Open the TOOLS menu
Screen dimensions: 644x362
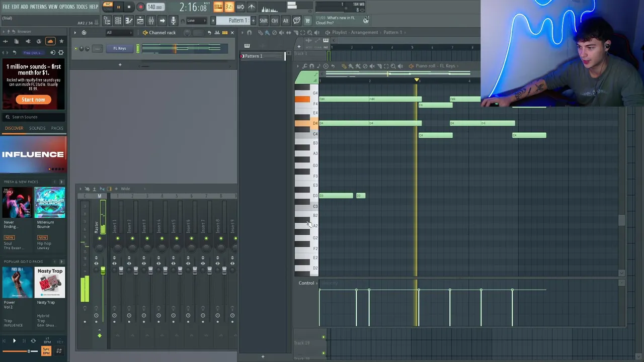[82, 7]
